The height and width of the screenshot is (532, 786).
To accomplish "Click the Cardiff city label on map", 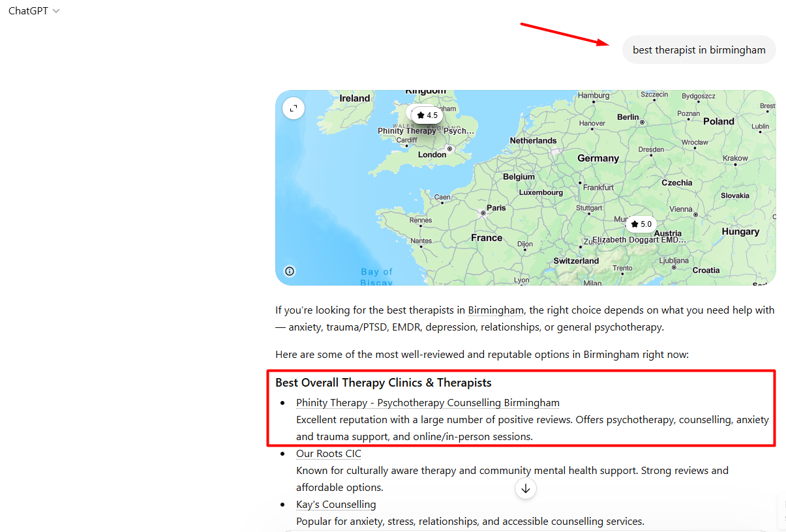I will coord(406,140).
